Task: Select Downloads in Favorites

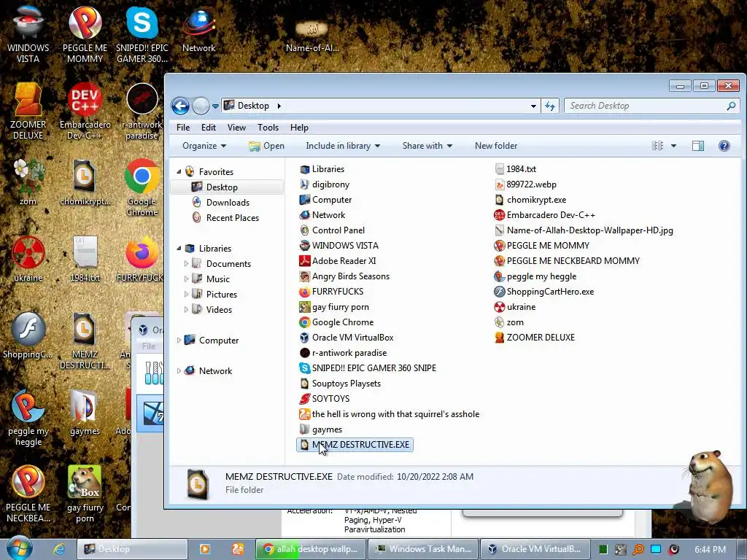Action: [x=228, y=203]
